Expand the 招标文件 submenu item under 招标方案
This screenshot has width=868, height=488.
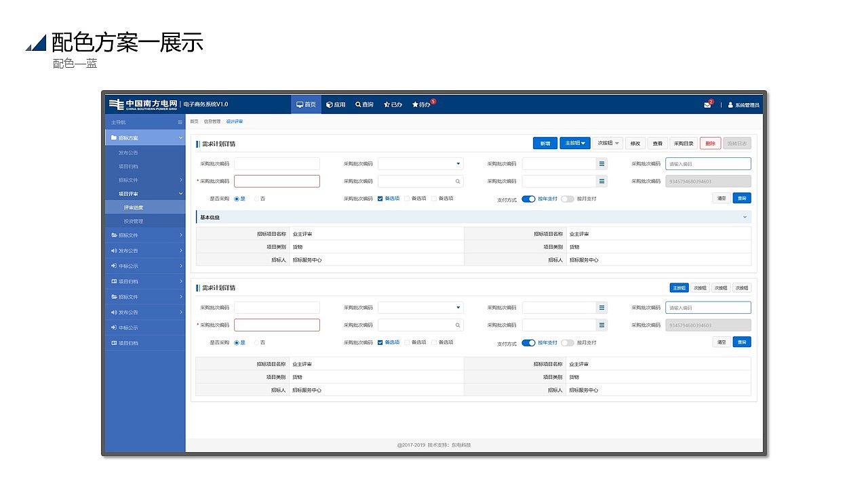(x=145, y=180)
